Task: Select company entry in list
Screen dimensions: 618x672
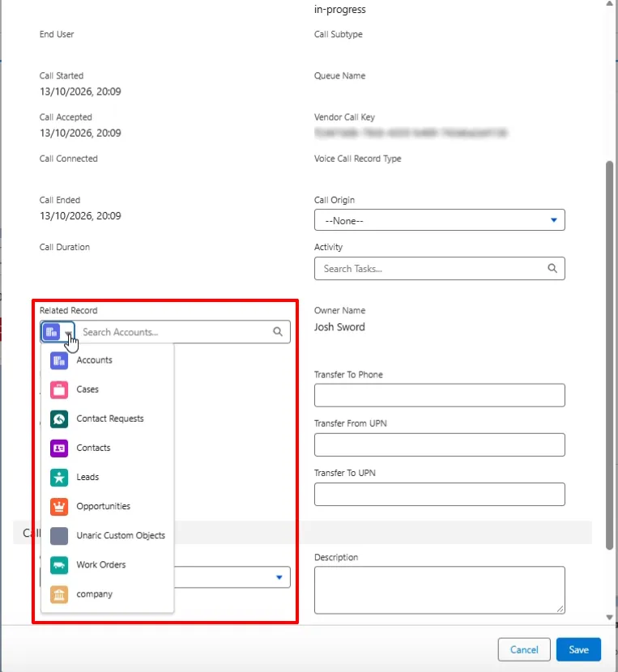Action: click(107, 594)
